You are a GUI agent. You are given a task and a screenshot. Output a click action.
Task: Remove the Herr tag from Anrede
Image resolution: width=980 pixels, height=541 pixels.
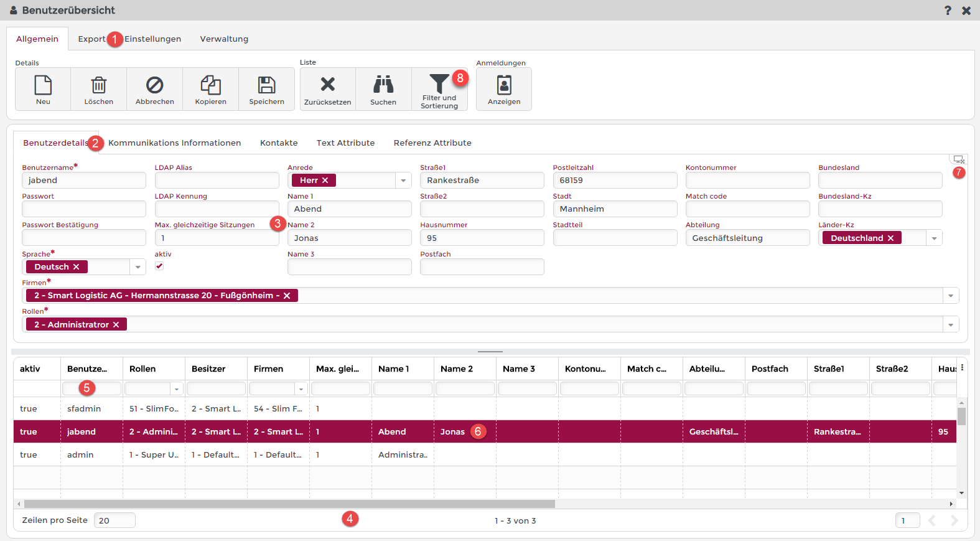(325, 181)
